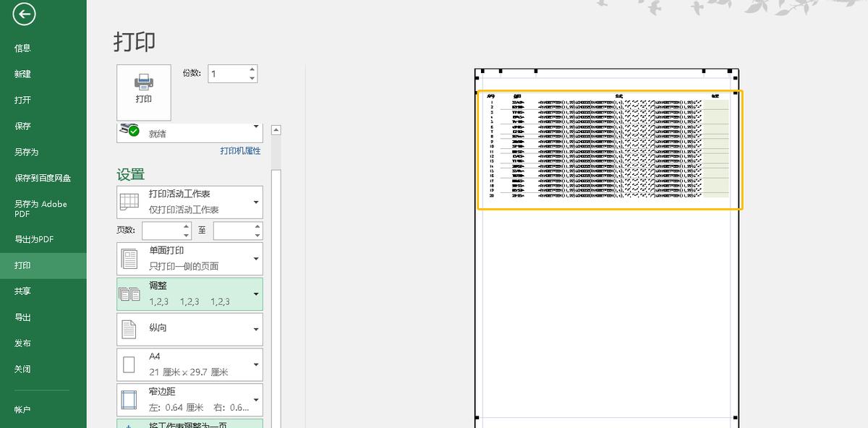Open 调整 collation dropdown
Viewport: 868px width, 428px height.
190,294
